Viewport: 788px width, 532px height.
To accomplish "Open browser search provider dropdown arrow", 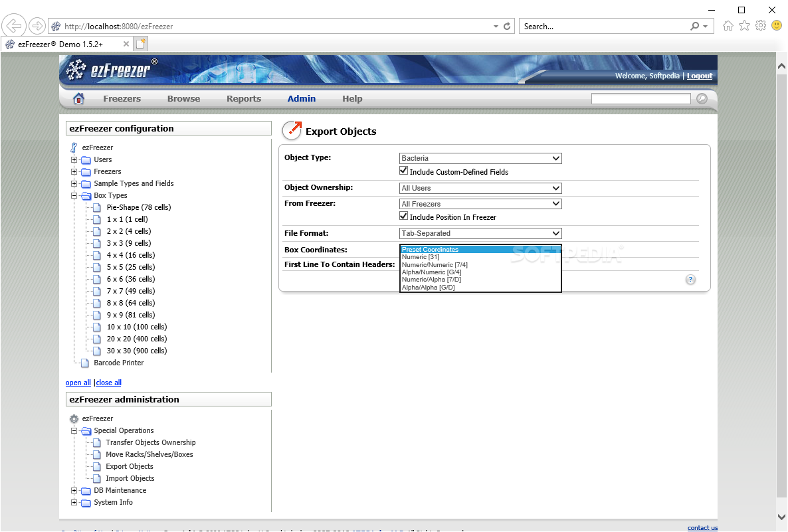I will click(x=706, y=26).
